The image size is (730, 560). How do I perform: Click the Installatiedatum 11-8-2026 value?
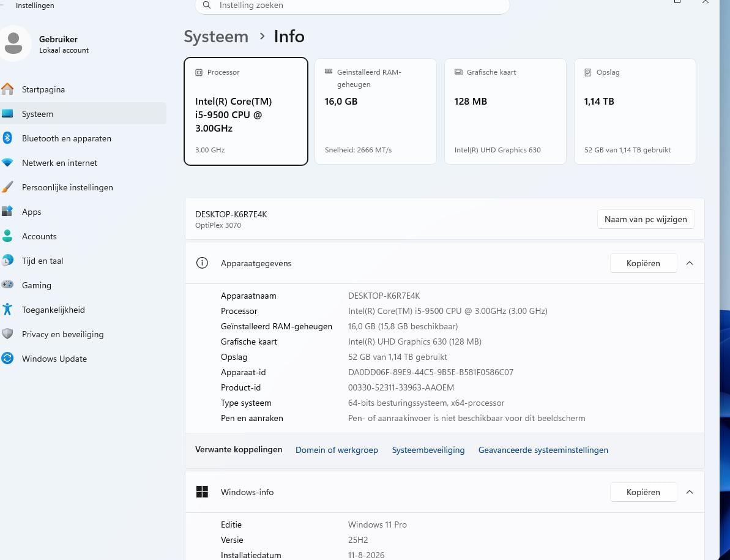[x=367, y=555]
